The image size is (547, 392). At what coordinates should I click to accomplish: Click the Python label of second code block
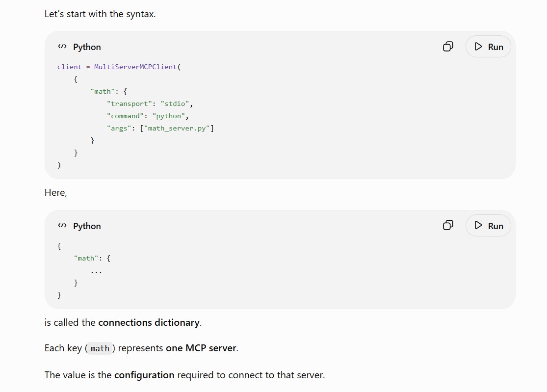click(x=87, y=226)
